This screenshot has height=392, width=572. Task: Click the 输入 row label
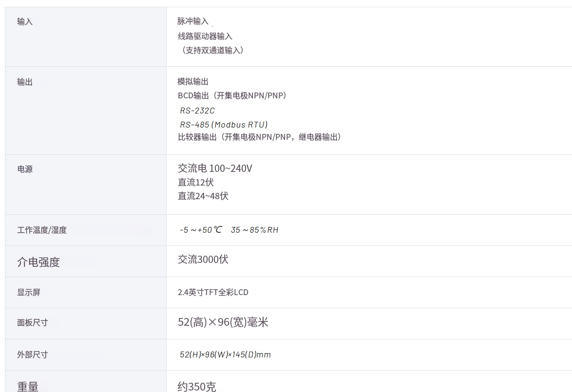25,22
